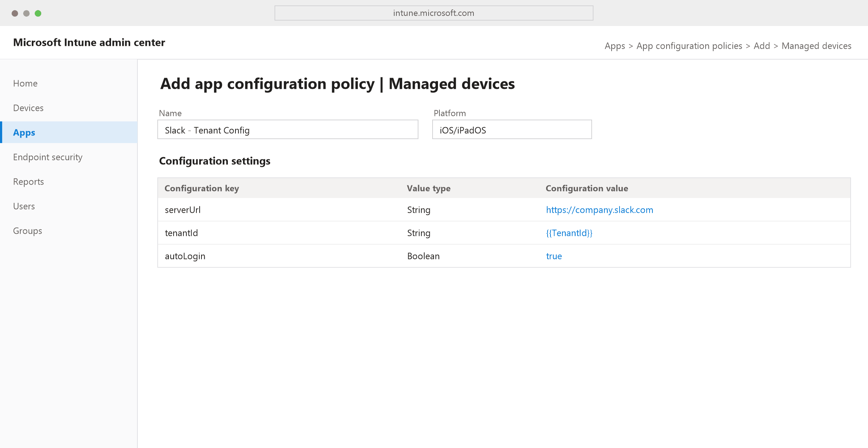Select the serverUrl configuration key
This screenshot has height=448, width=868.
click(x=183, y=210)
